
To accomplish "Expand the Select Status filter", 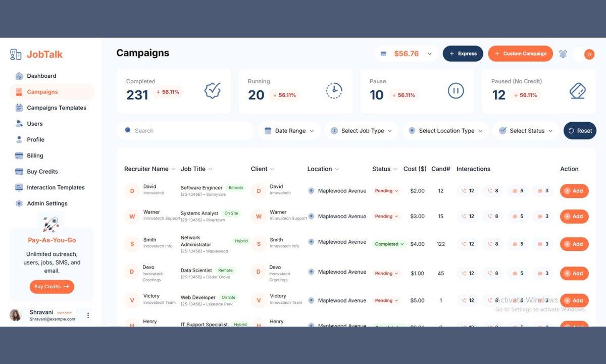I will (526, 131).
